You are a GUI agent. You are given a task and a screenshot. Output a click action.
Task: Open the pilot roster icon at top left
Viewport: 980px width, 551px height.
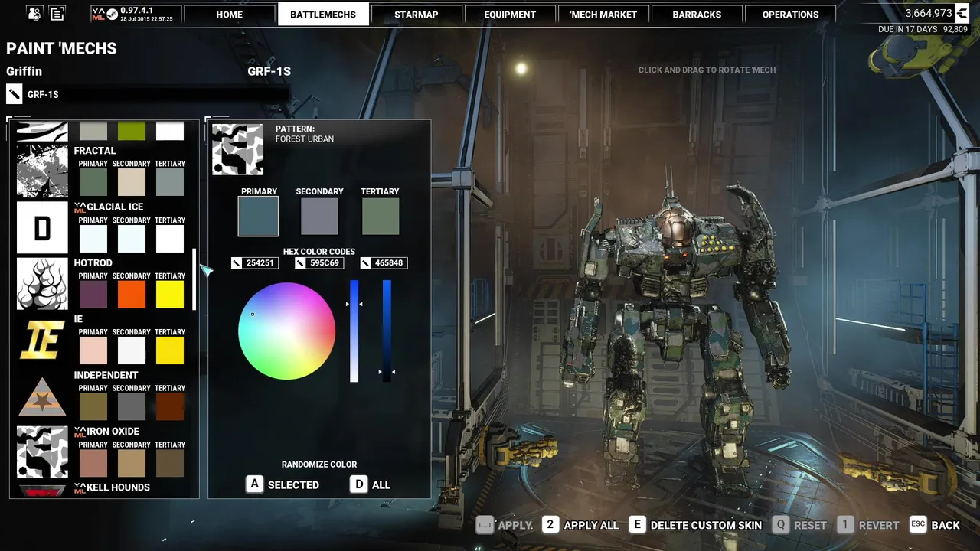(x=34, y=13)
